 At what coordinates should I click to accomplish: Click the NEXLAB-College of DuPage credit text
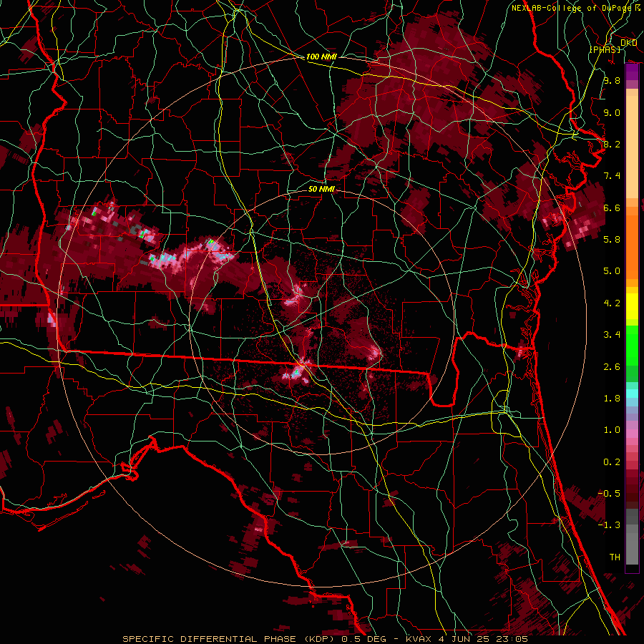tap(572, 8)
